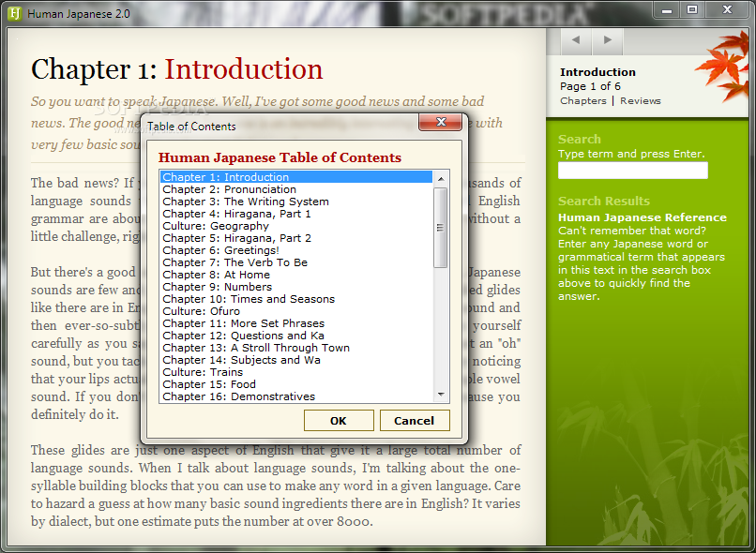The image size is (756, 553).
Task: Click the search term input box
Action: 632,171
